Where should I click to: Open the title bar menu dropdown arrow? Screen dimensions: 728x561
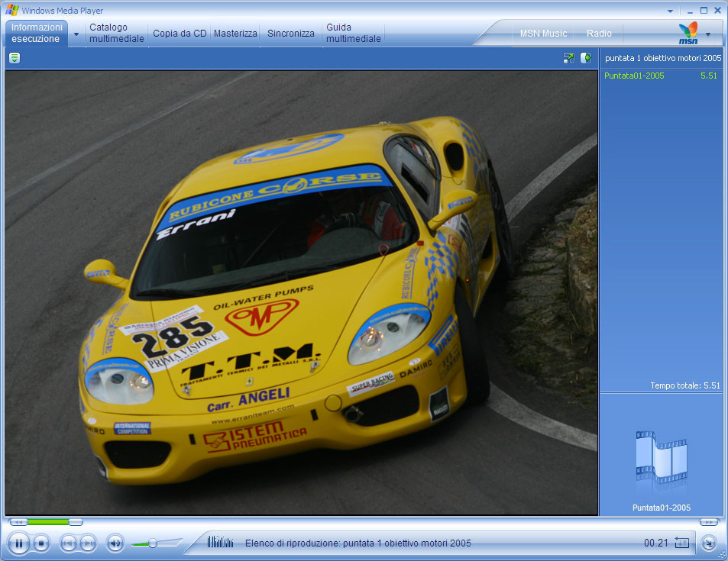[x=671, y=11]
